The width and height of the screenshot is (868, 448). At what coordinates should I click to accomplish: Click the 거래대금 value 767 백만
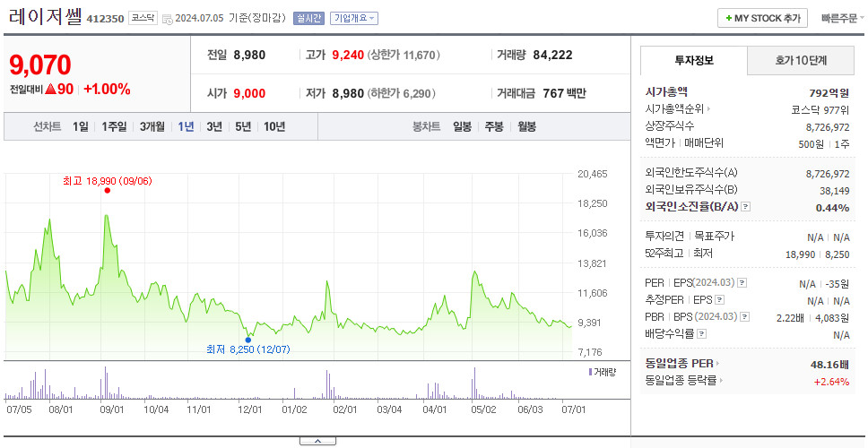click(x=565, y=93)
